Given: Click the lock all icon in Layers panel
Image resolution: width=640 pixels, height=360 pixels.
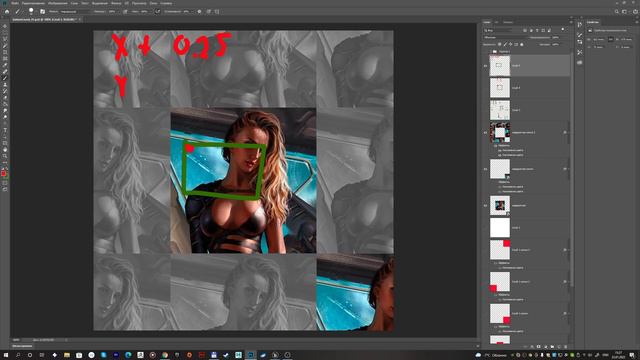Looking at the screenshot, I should [x=522, y=44].
